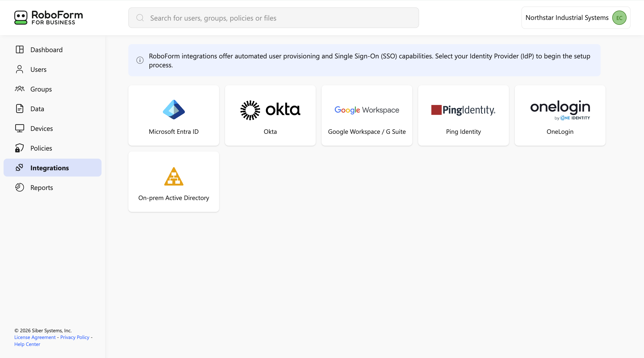Click the Google Workspace logo

point(367,110)
